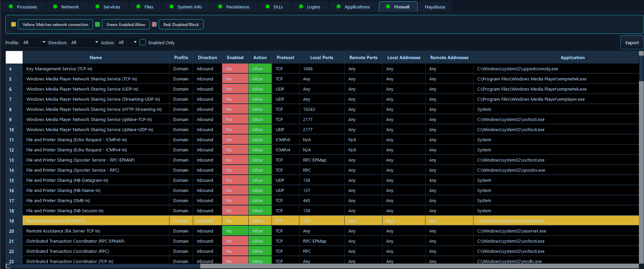Click the green dot beside DLLs
The height and width of the screenshot is (269, 644).
coord(268,7)
